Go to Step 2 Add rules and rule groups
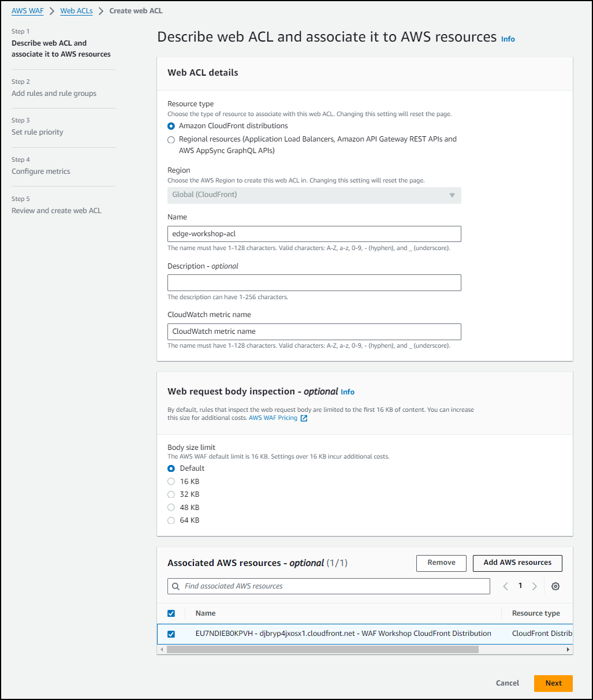Screen dimensions: 593x700 (54, 94)
